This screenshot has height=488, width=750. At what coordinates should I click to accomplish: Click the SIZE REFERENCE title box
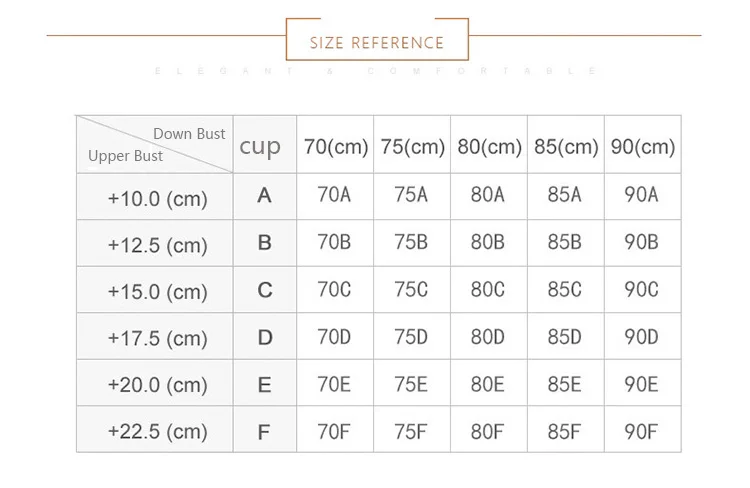coord(376,43)
